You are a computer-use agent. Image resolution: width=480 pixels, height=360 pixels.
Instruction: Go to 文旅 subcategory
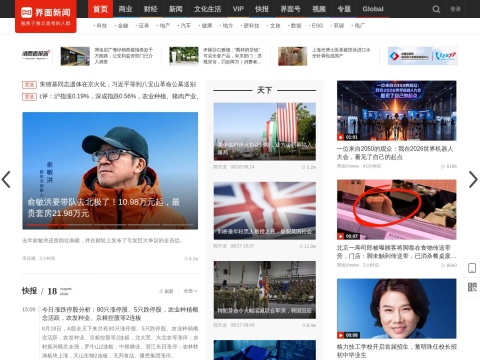coord(274,25)
